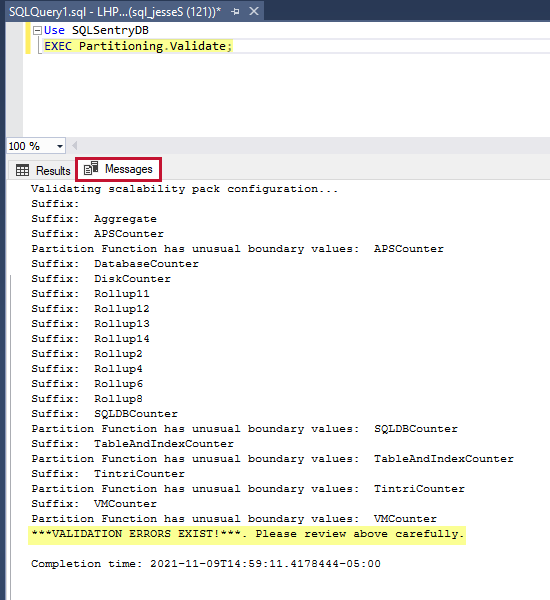Click the 'Suffix: Rollup11' line
This screenshot has height=600, width=550.
(x=90, y=293)
